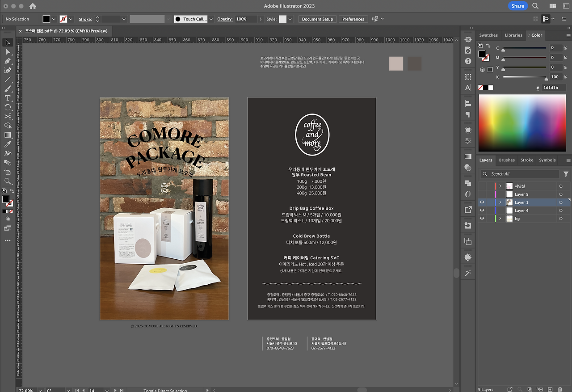Select the Artboard tool
The height and width of the screenshot is (392, 572).
pos(8,172)
